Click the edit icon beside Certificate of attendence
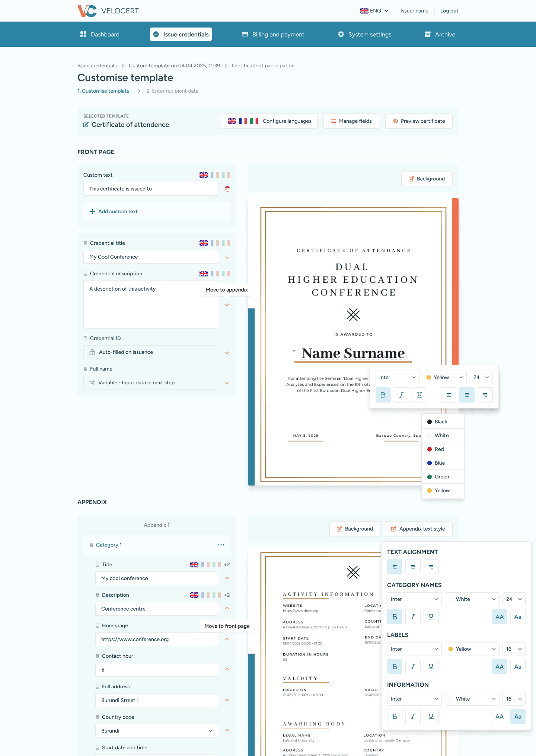The width and height of the screenshot is (536, 756). tap(86, 125)
